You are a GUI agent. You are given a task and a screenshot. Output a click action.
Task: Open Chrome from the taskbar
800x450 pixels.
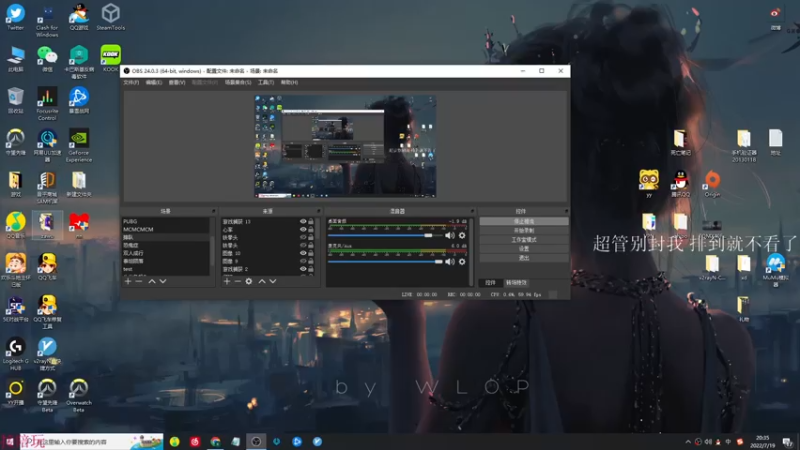[215, 441]
